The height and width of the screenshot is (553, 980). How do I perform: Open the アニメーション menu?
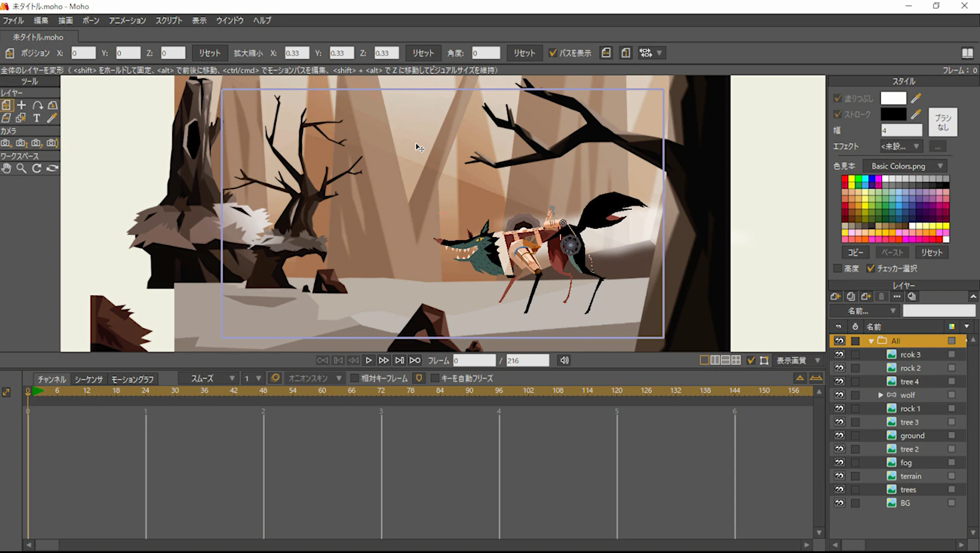127,20
